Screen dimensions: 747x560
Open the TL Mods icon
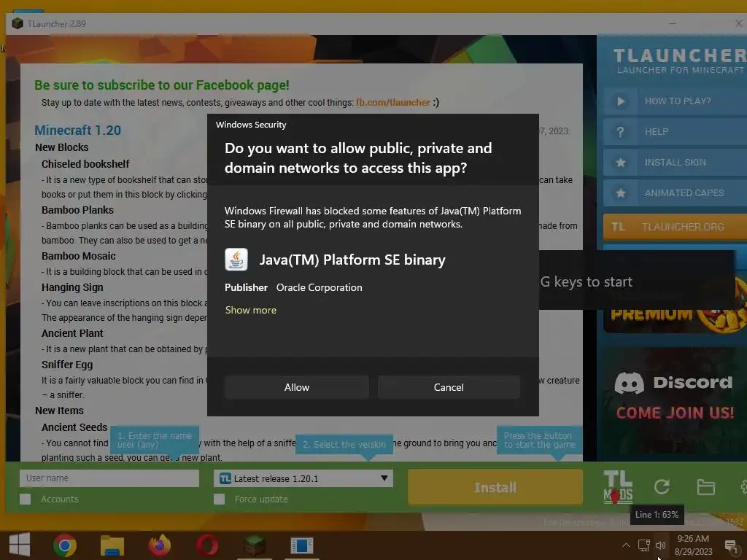click(618, 486)
